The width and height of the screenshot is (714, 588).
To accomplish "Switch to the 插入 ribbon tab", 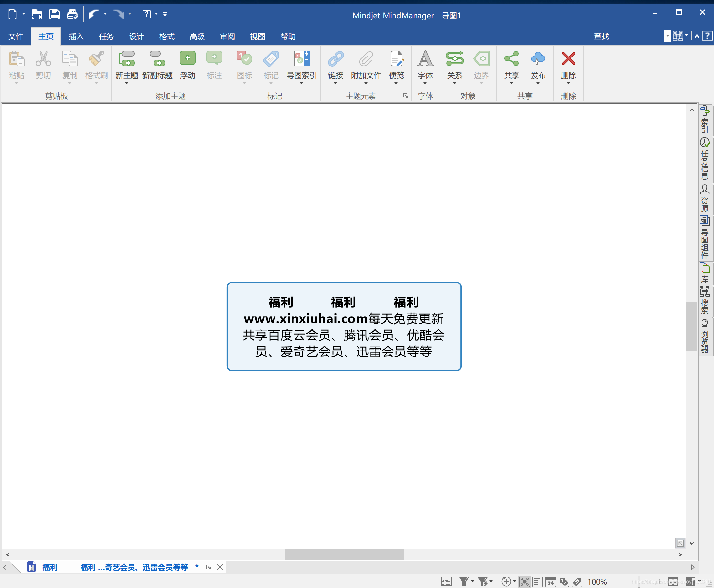I will coord(76,36).
